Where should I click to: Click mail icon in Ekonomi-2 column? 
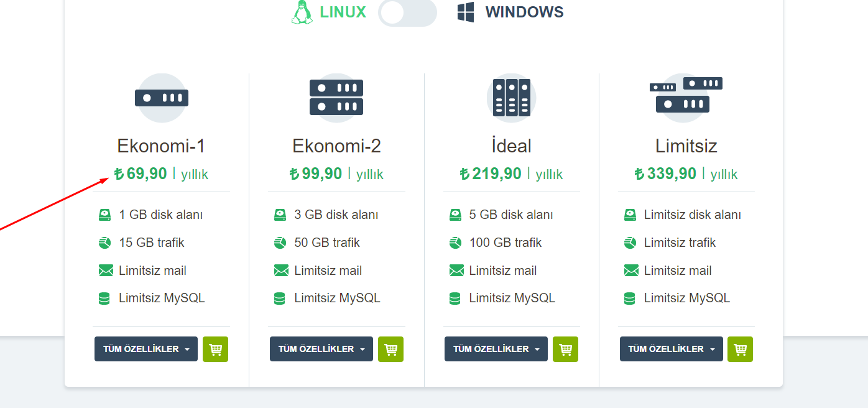click(282, 271)
